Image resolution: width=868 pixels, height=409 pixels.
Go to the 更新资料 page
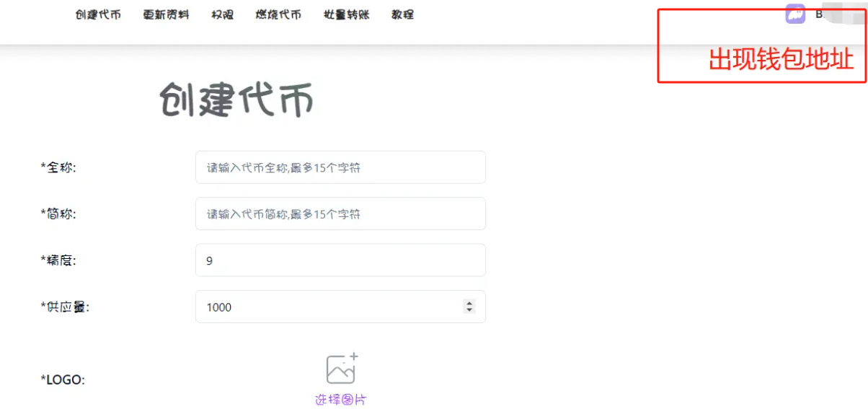point(166,14)
